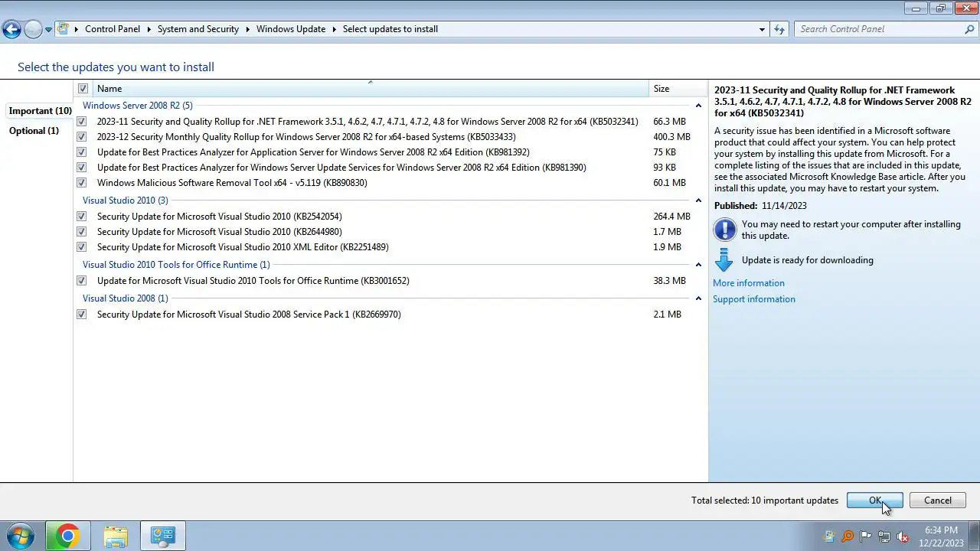The width and height of the screenshot is (980, 551).
Task: Sort by the Size column header
Action: coord(678,89)
